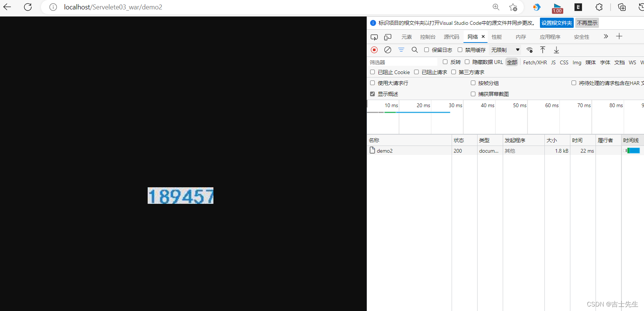Enable 按帧分组 checkbox
This screenshot has width=644, height=311.
pyautogui.click(x=473, y=83)
